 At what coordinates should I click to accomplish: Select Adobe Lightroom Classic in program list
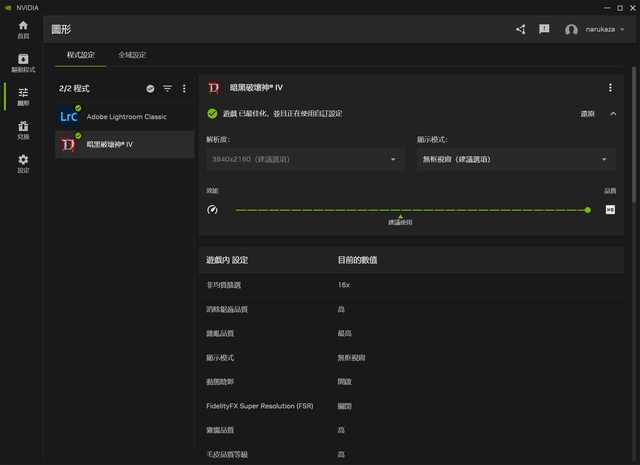click(x=124, y=117)
